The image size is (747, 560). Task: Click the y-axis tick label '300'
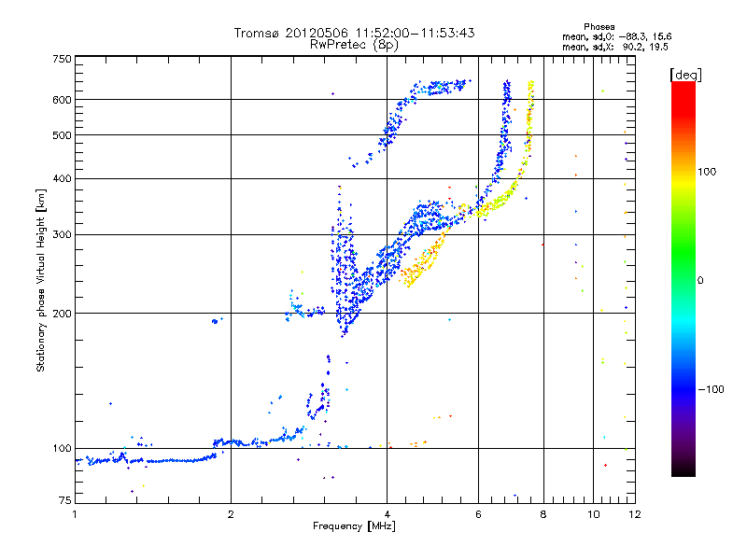pyautogui.click(x=62, y=235)
